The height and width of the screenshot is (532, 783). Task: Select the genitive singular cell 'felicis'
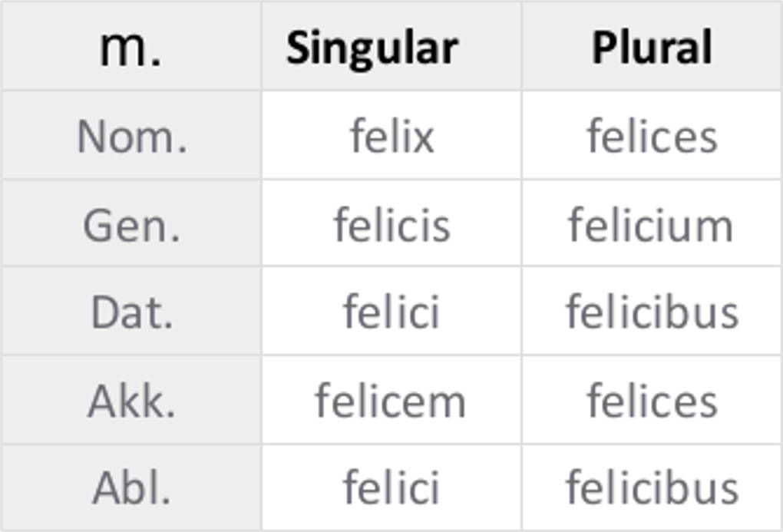(x=391, y=226)
